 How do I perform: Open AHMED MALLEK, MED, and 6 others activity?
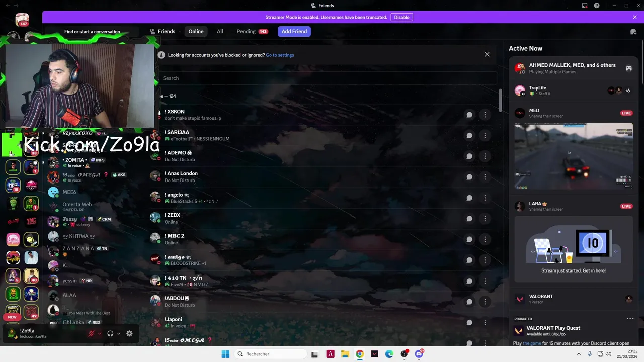tap(574, 68)
